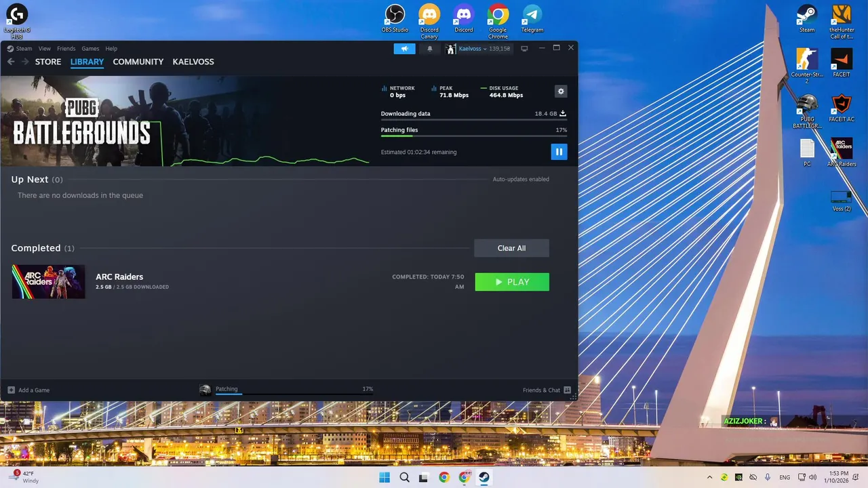Play ARC Raiders
Screen dimensions: 868x488
[512, 282]
